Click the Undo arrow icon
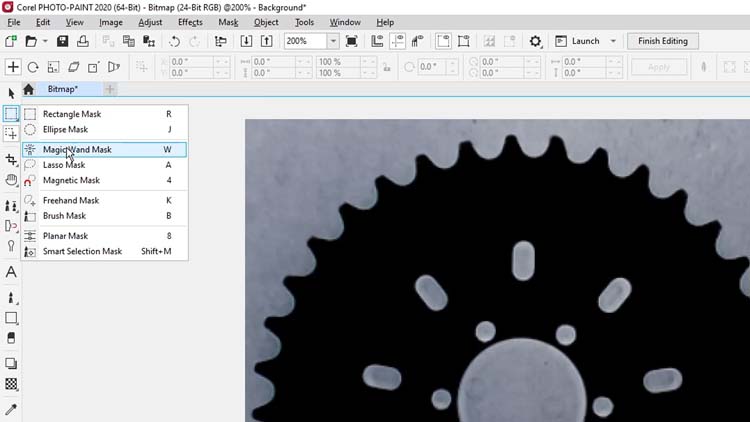 tap(175, 41)
